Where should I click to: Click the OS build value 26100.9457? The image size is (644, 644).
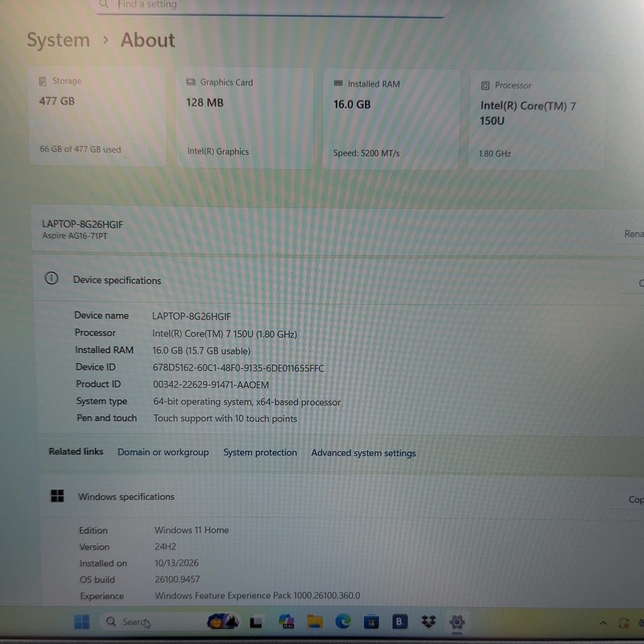pos(177,579)
